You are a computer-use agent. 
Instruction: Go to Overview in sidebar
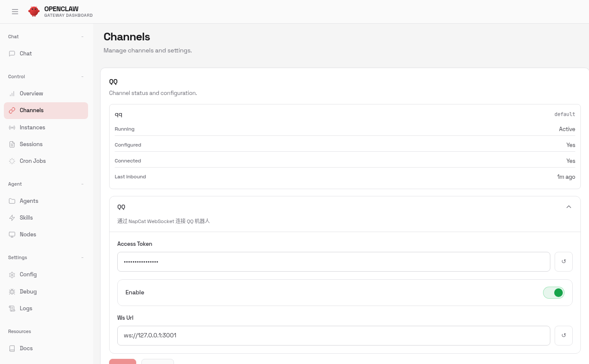(46, 94)
